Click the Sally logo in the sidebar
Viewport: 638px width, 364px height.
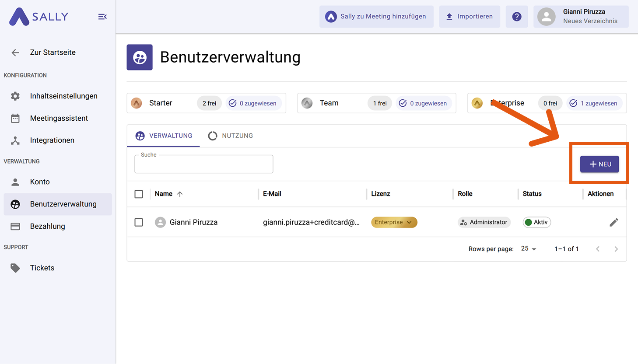[39, 17]
